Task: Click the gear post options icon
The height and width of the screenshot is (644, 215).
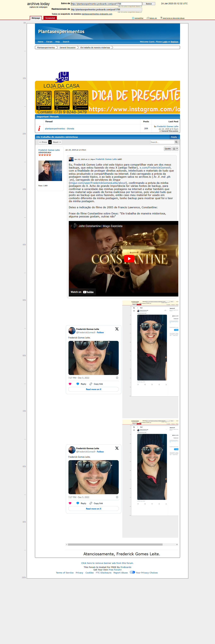Action: point(174,149)
